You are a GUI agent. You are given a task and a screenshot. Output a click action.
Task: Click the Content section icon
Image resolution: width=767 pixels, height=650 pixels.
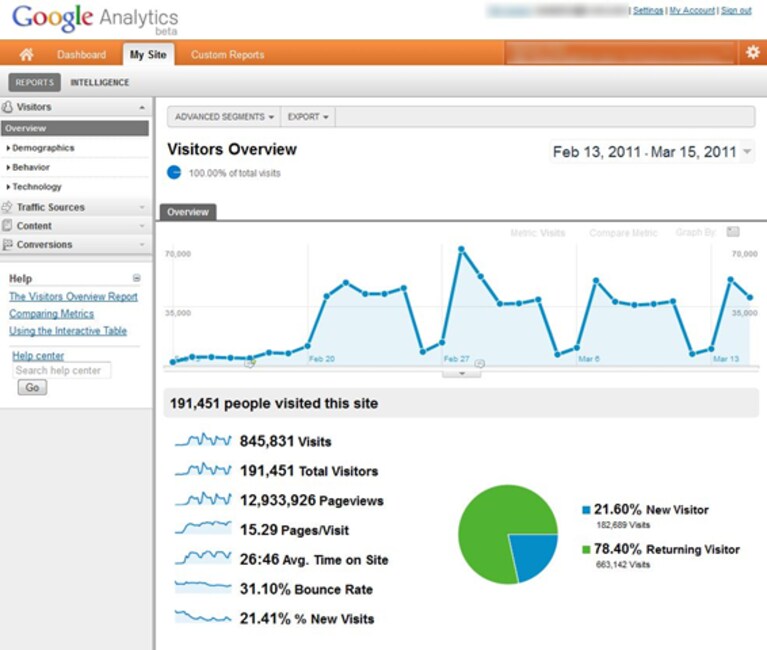[7, 225]
